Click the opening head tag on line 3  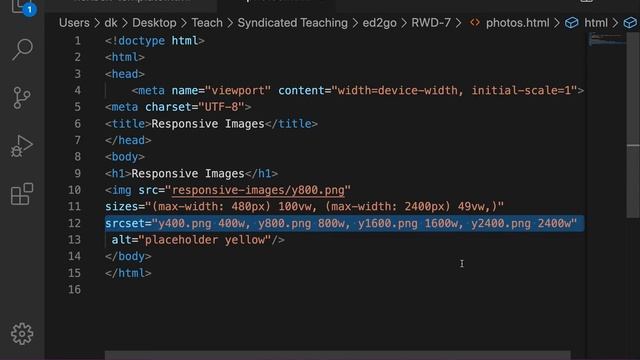pos(125,74)
